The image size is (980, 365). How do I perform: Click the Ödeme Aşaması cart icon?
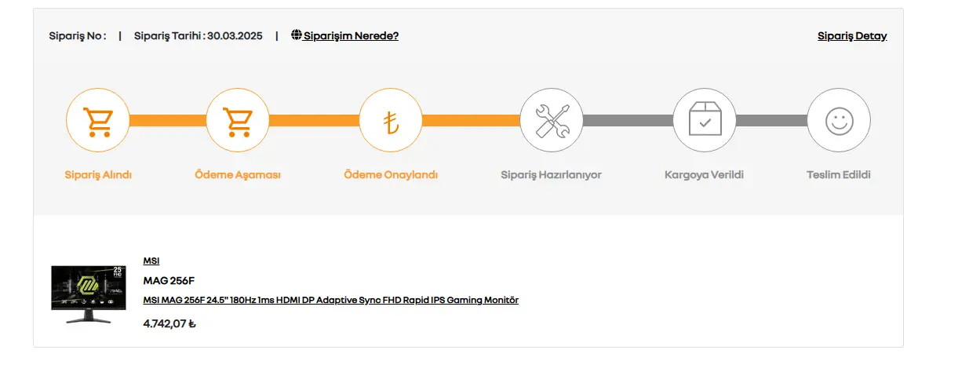[x=237, y=121]
